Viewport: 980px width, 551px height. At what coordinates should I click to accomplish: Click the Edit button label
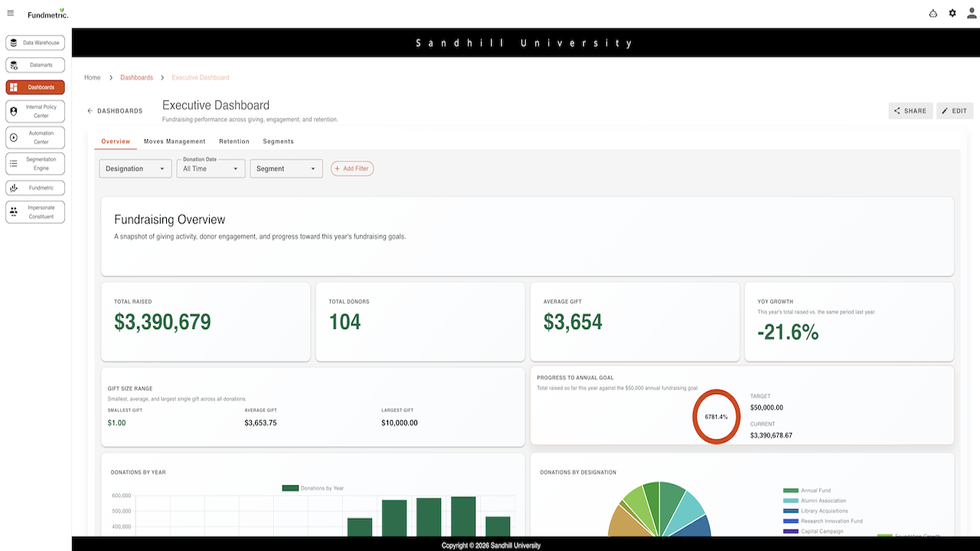(959, 111)
